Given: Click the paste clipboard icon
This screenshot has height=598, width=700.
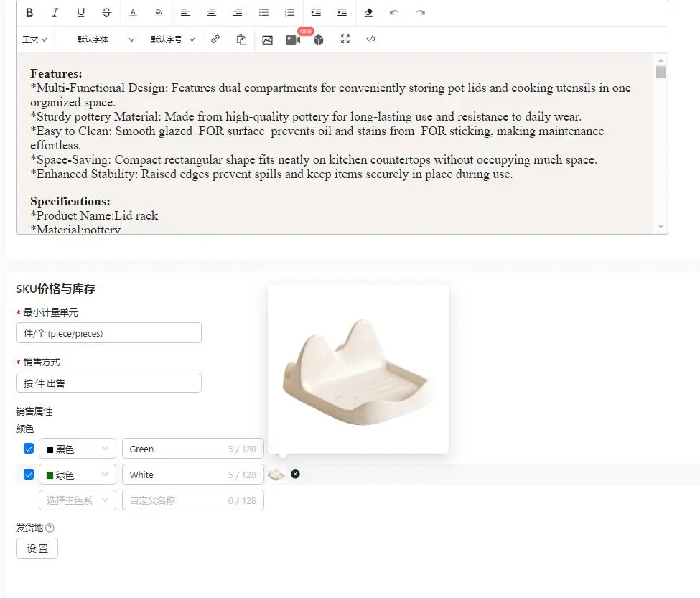Looking at the screenshot, I should coord(241,39).
